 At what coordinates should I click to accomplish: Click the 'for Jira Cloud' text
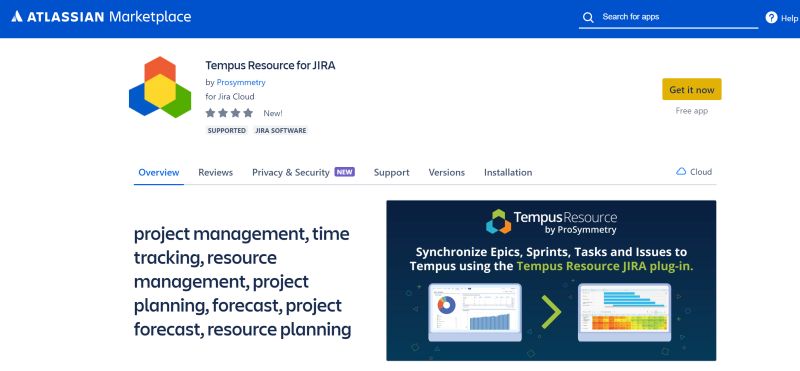(x=230, y=96)
